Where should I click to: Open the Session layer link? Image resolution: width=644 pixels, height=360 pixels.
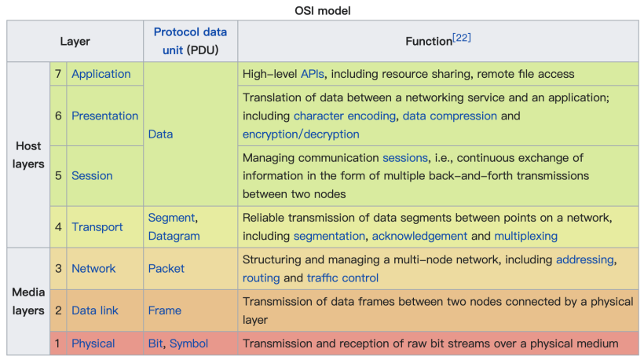tap(92, 175)
